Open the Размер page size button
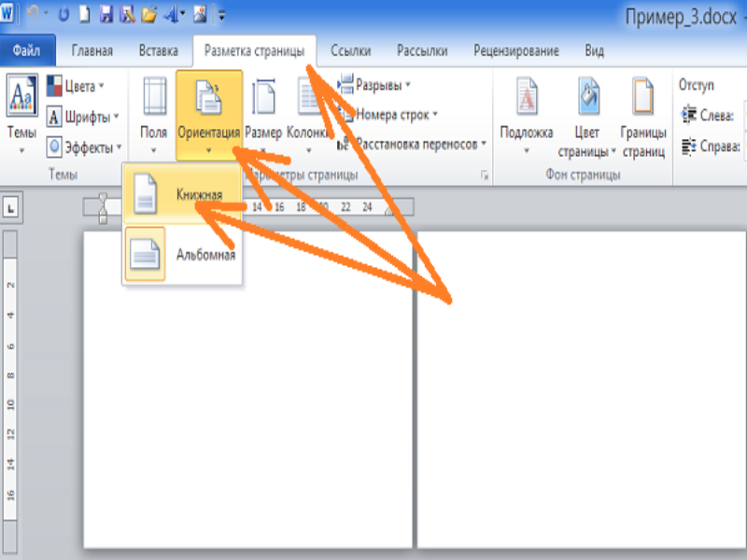 coord(263,114)
